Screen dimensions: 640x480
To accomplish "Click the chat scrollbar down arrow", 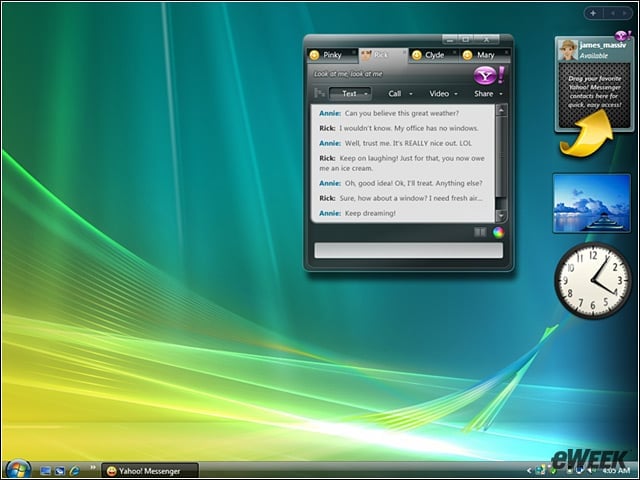I will (501, 216).
